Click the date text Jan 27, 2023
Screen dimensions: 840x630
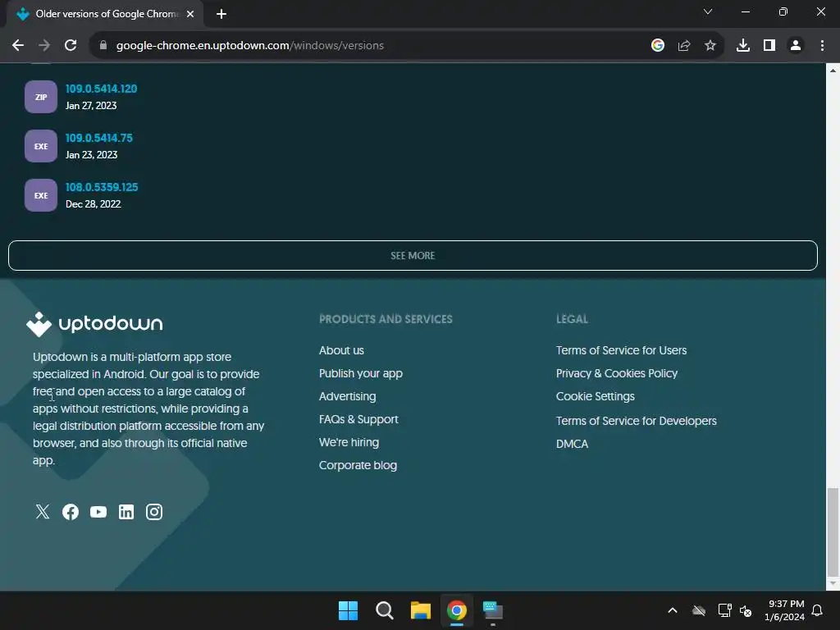[x=91, y=106]
